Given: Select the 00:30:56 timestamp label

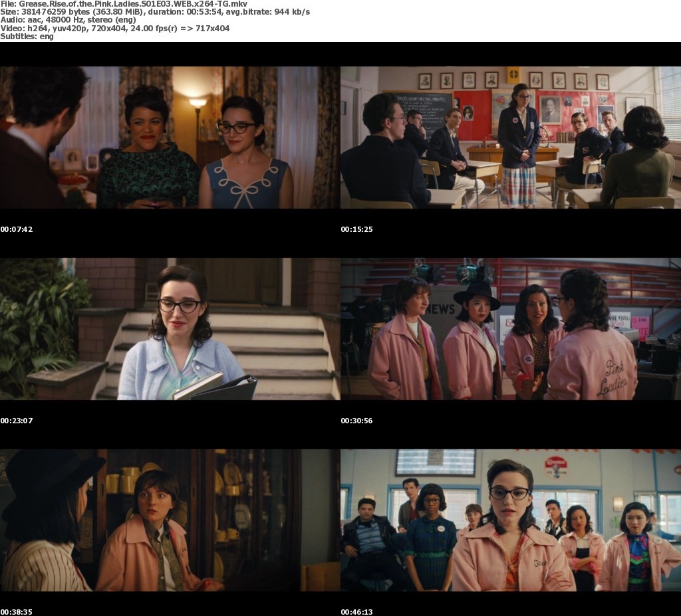Looking at the screenshot, I should pos(358,421).
